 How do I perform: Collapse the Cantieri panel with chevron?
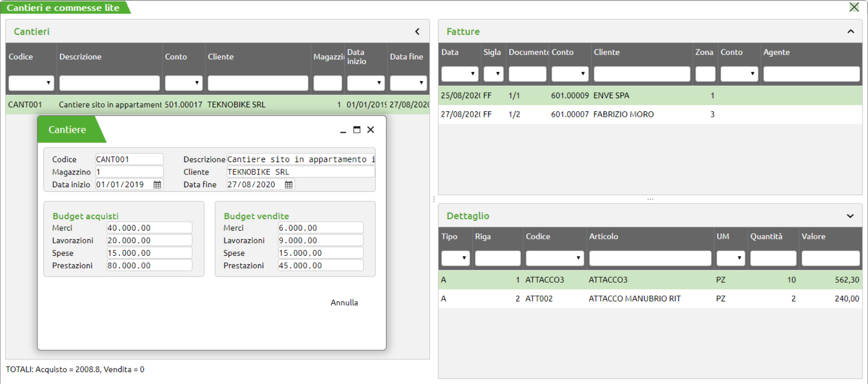click(417, 32)
